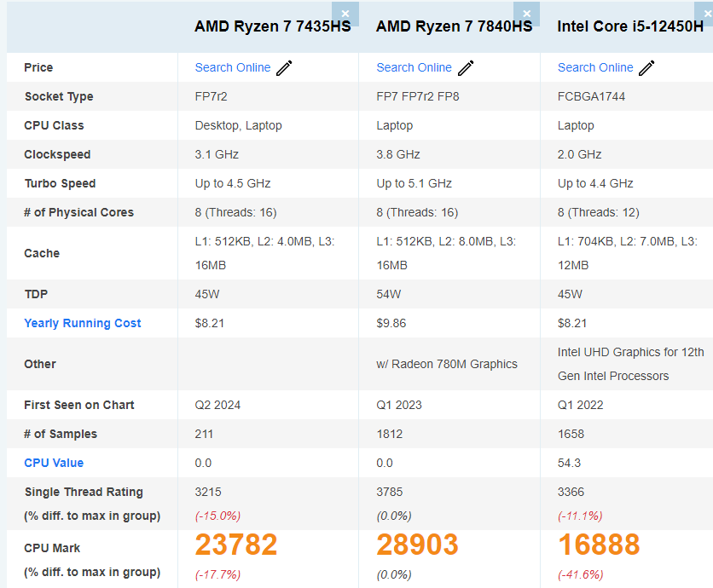Click pencil icon for Ryzen 7 7435HS price
Image resolution: width=713 pixels, height=588 pixels.
point(284,68)
